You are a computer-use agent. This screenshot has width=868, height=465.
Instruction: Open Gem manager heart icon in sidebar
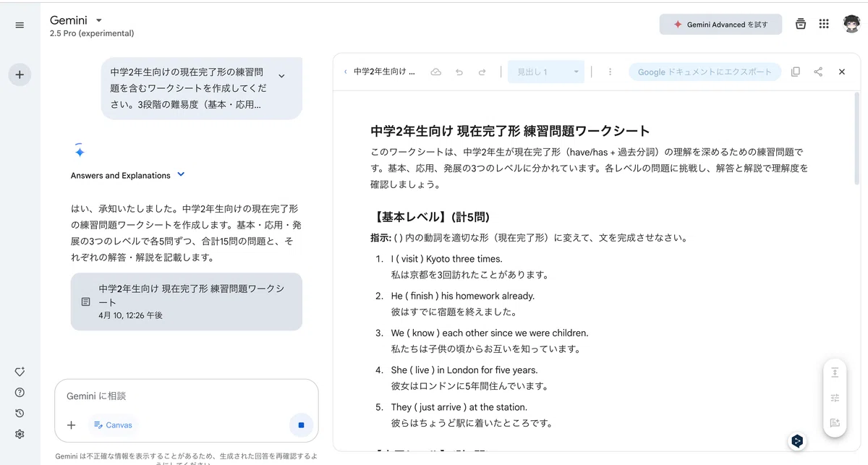click(x=20, y=372)
